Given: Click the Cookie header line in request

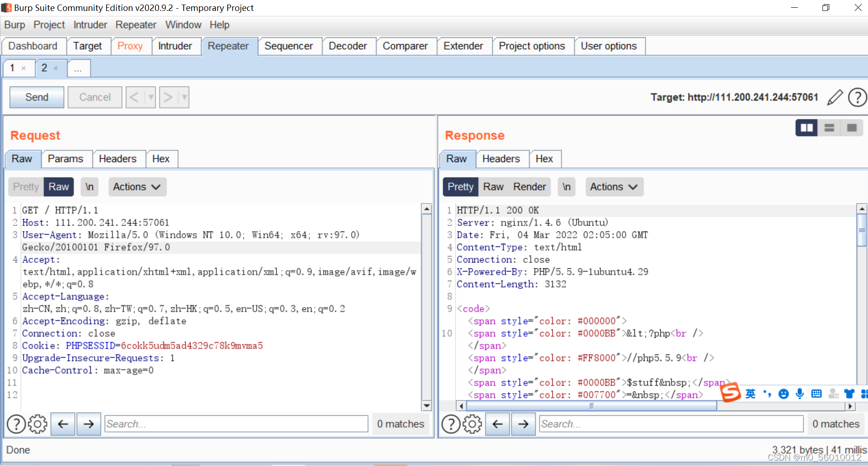Looking at the screenshot, I should coord(143,346).
